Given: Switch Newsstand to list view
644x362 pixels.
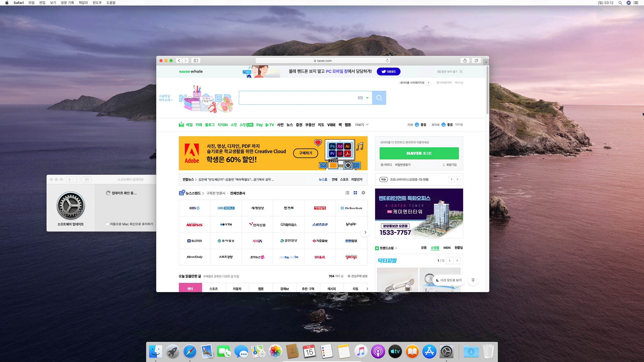Looking at the screenshot, I should click(x=347, y=193).
